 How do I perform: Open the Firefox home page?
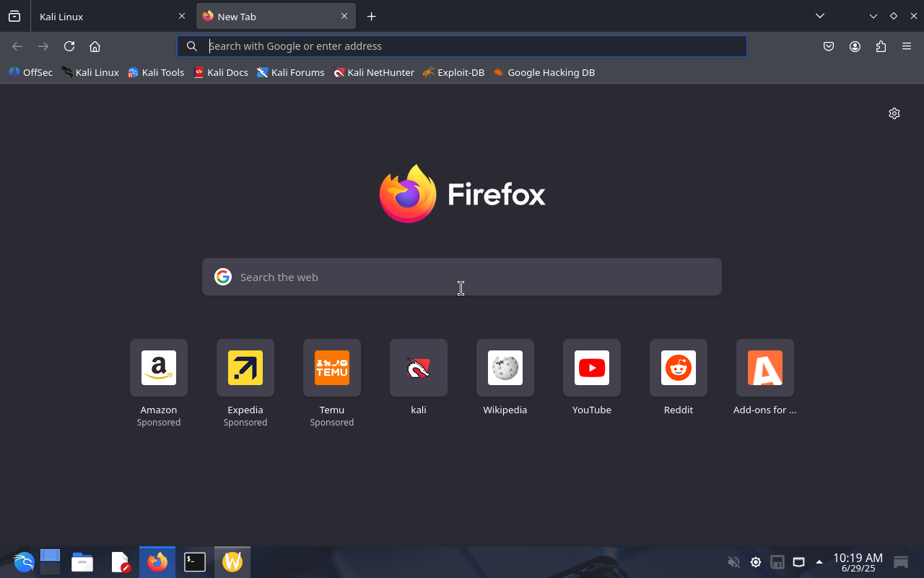pyautogui.click(x=95, y=46)
